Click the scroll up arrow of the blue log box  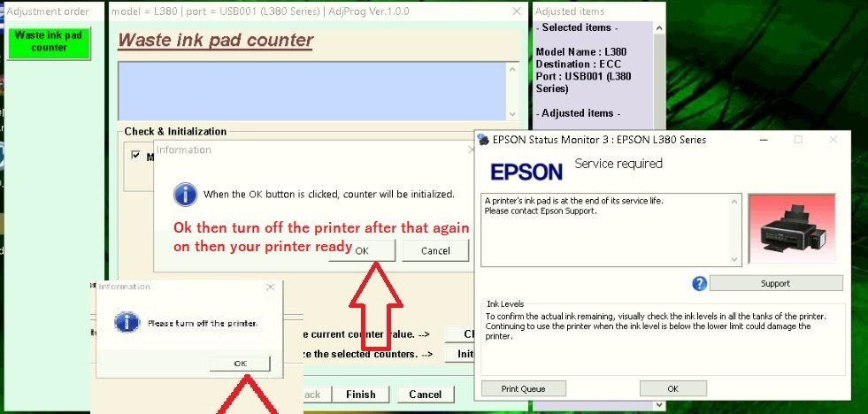click(512, 69)
